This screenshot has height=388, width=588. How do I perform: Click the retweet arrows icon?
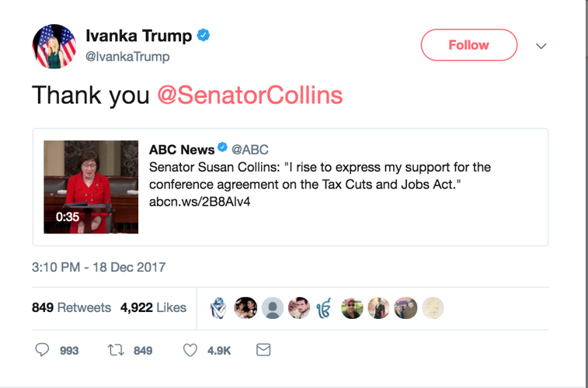pos(116,351)
